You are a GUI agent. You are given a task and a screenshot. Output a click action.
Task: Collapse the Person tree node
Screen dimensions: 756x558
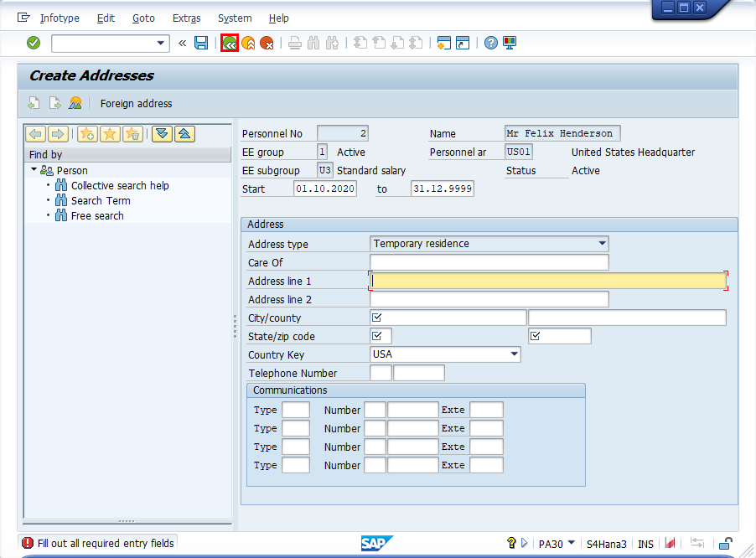coord(34,169)
